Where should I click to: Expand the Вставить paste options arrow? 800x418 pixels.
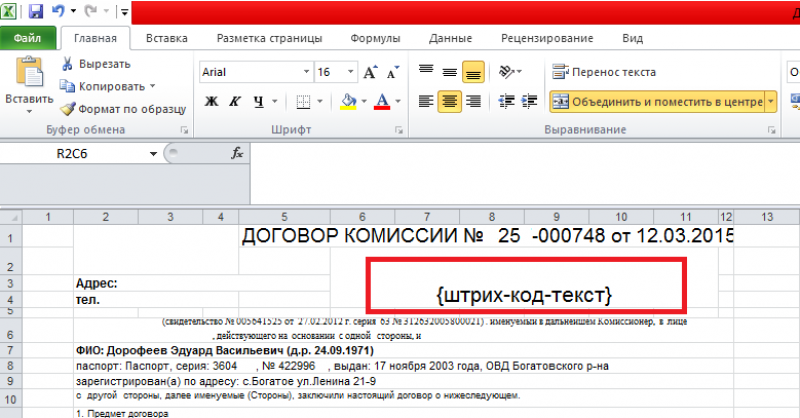click(x=29, y=111)
